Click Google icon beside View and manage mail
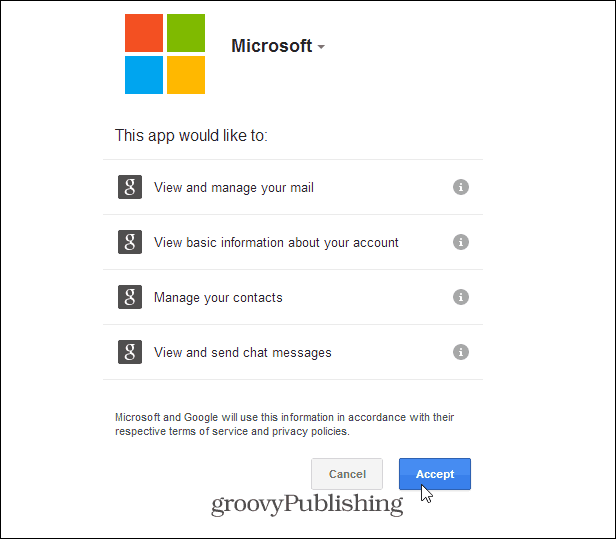This screenshot has width=616, height=539. pyautogui.click(x=130, y=187)
